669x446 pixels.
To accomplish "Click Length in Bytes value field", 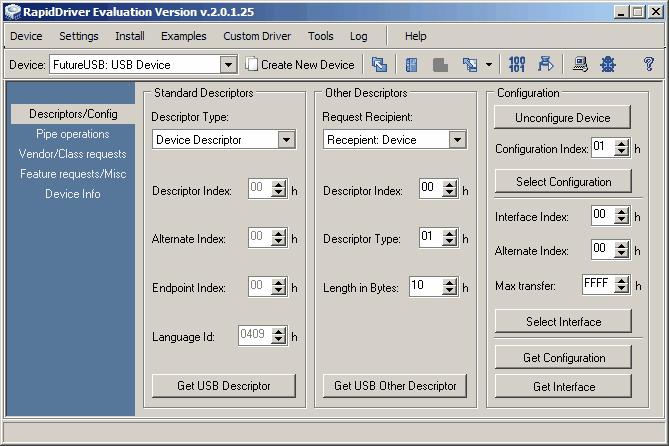I will 426,286.
